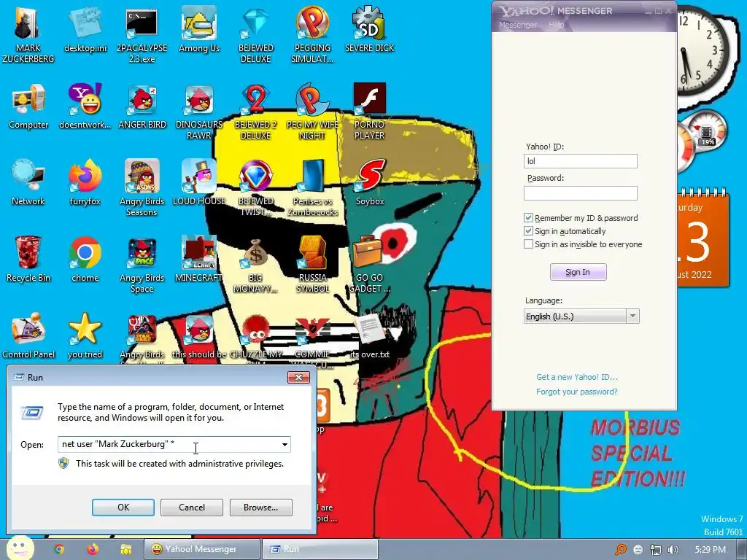Click the Sign In button
This screenshot has width=747, height=560.
point(578,272)
